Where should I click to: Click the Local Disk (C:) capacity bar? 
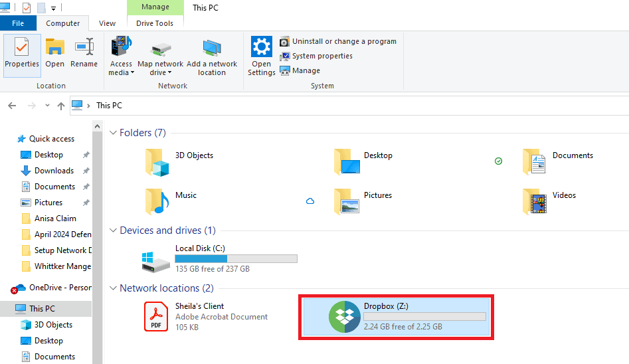236,259
